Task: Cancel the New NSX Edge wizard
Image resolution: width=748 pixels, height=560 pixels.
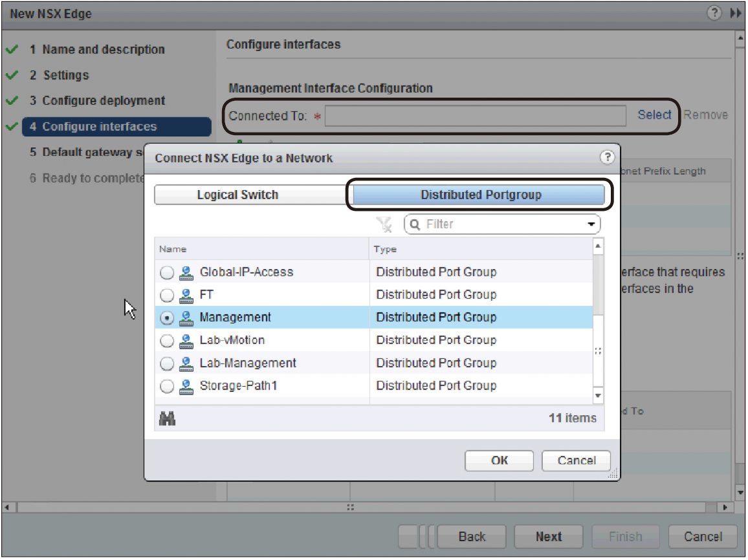Action: 703,537
